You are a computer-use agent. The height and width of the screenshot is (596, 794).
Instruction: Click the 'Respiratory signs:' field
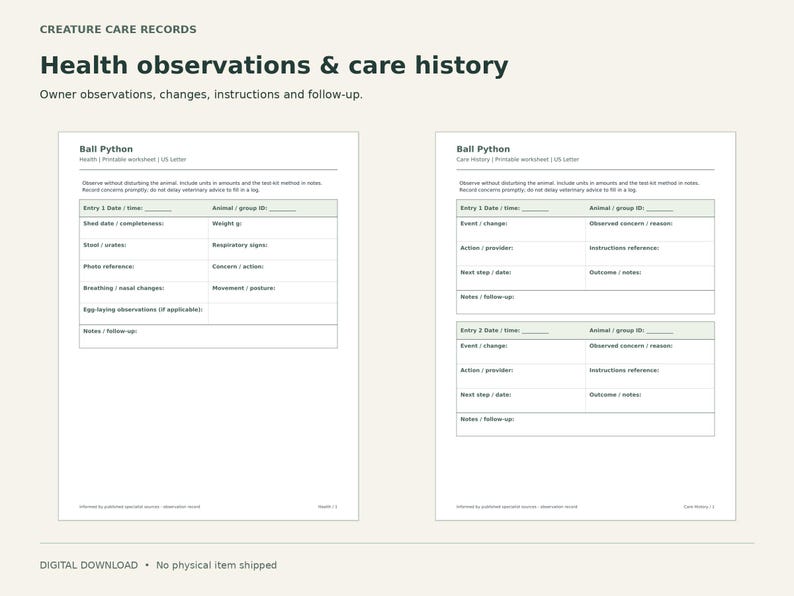(273, 250)
